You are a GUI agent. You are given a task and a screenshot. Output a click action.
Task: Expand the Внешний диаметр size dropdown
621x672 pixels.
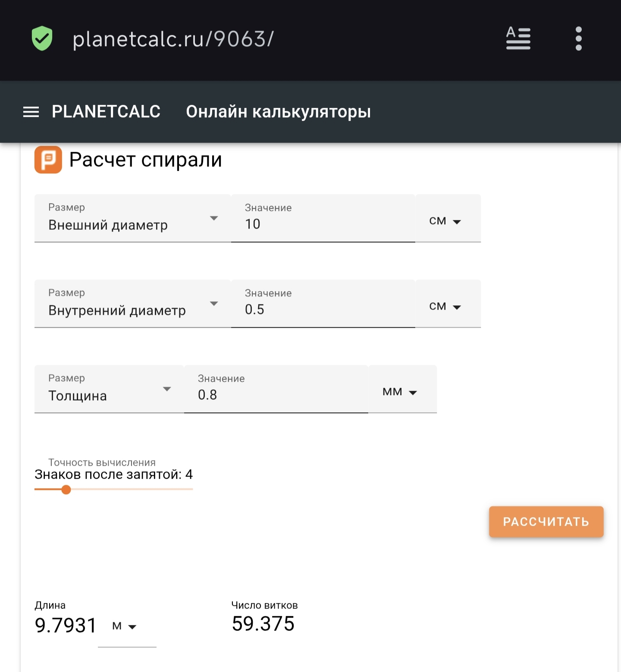(x=132, y=219)
